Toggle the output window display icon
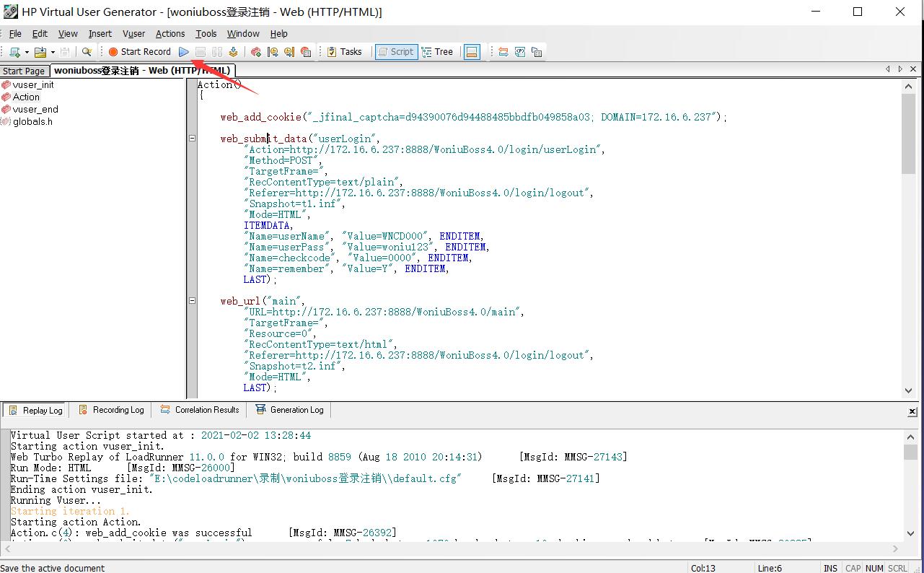This screenshot has height=573, width=924. (472, 52)
